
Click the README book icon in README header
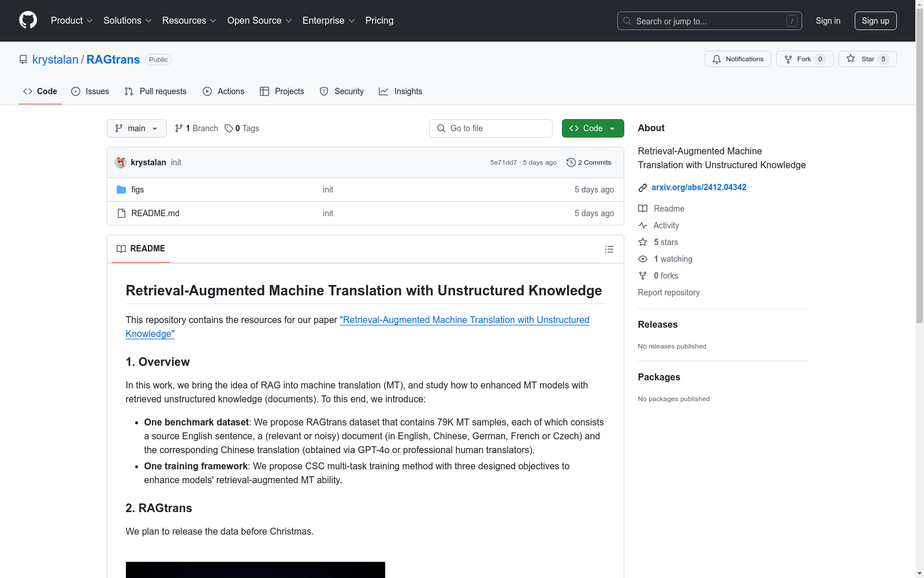(x=121, y=249)
